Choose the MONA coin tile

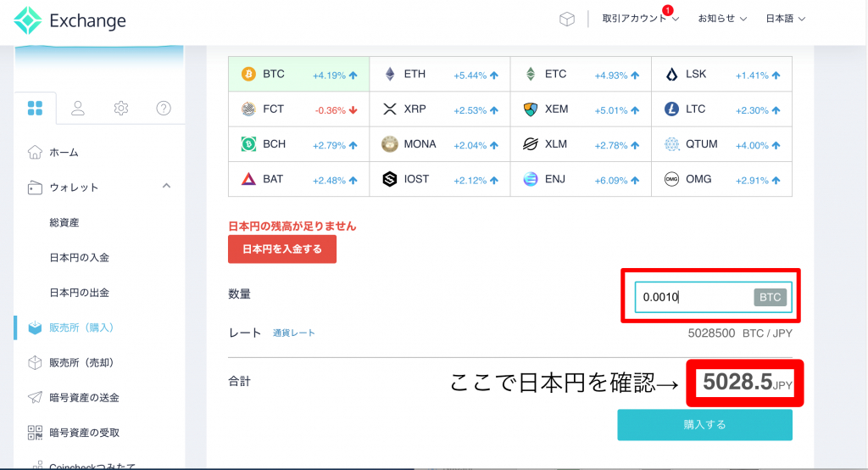pos(439,144)
